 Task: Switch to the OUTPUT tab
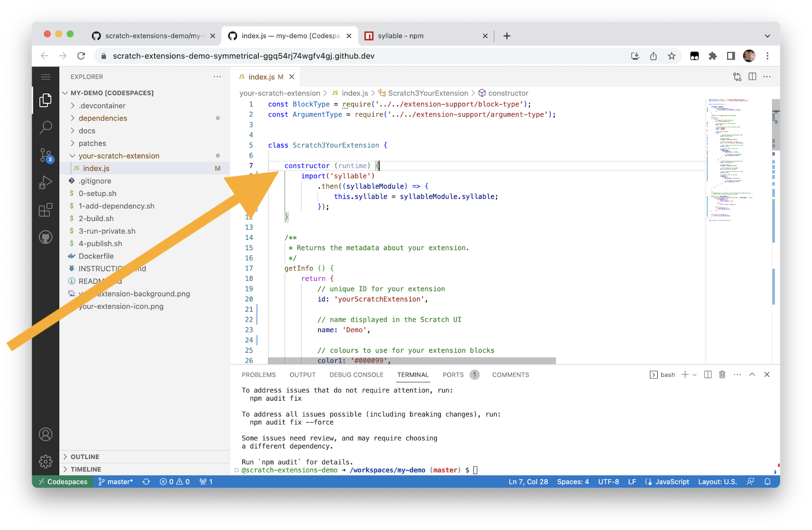coord(302,374)
